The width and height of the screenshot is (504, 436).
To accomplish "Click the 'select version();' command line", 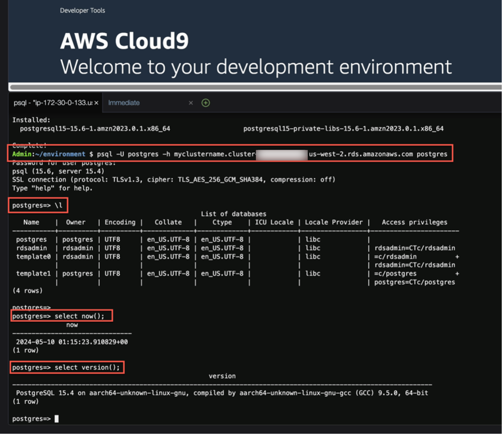I will (66, 368).
